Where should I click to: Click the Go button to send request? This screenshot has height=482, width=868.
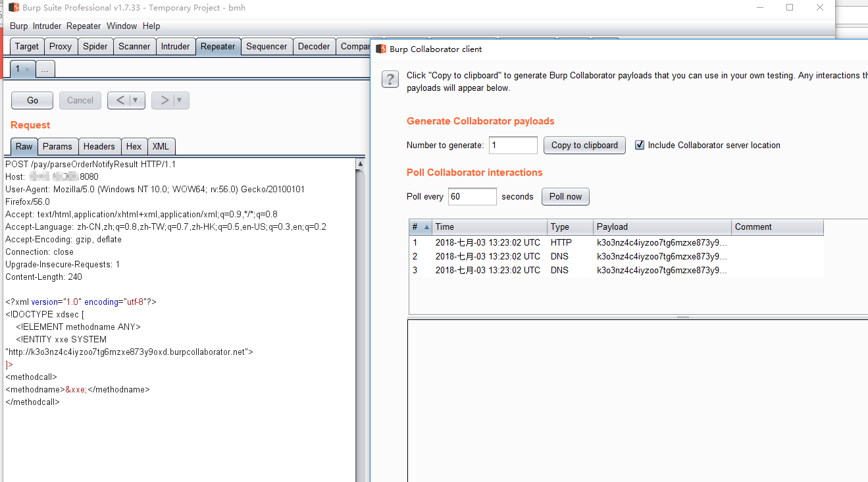pyautogui.click(x=32, y=100)
